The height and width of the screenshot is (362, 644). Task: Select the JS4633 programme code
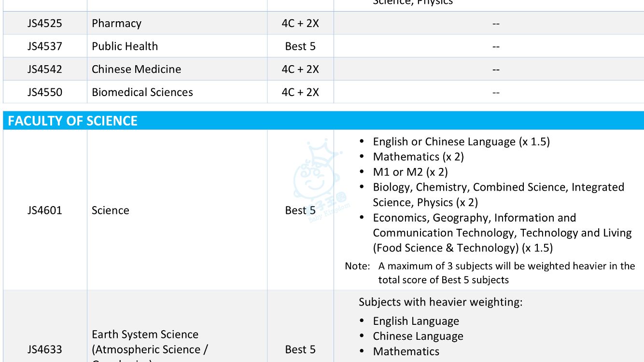click(x=45, y=349)
